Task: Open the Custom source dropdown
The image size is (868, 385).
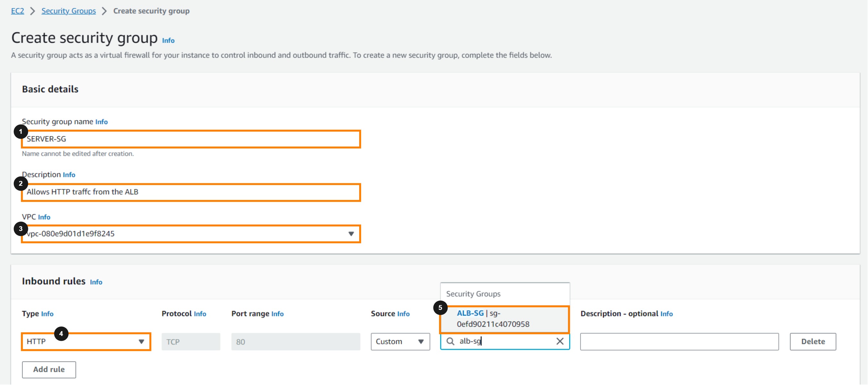Action: tap(400, 341)
